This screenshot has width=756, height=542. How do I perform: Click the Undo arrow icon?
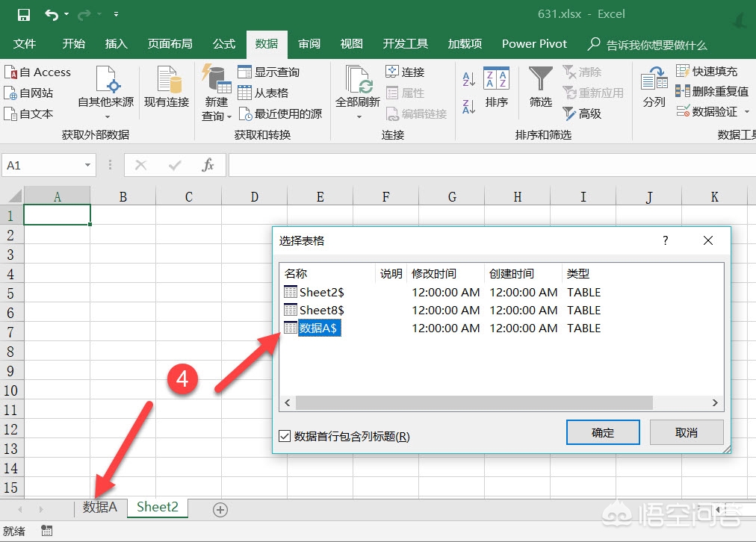[52, 15]
